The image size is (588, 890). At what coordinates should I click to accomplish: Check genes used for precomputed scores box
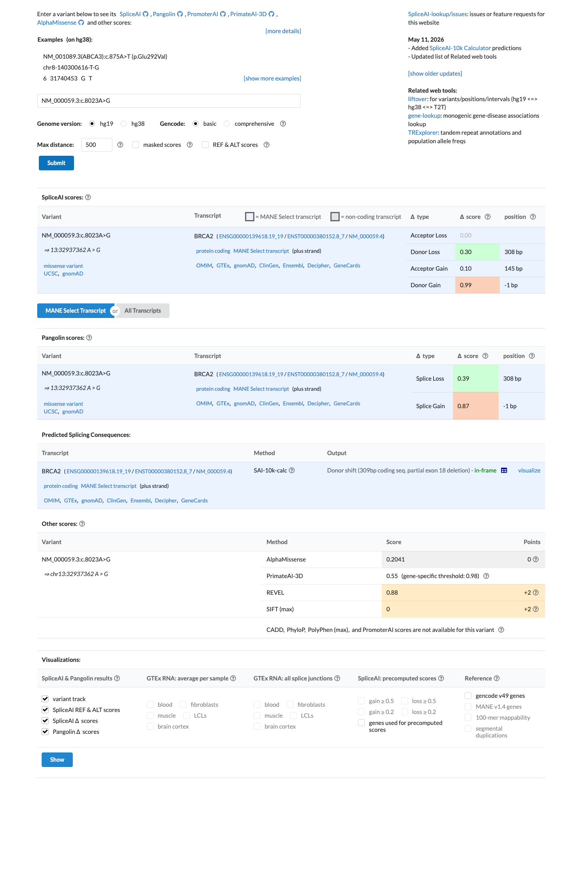point(362,723)
